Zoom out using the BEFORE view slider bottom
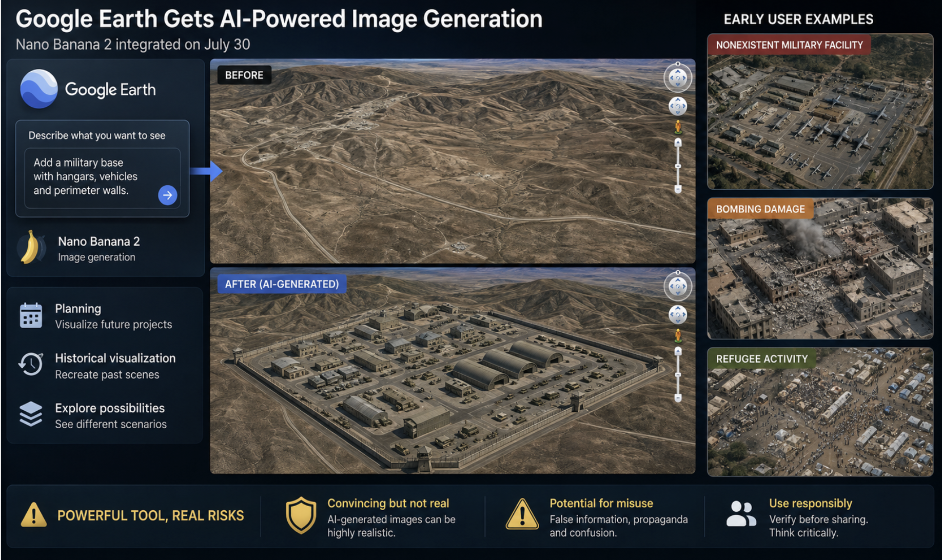Screen dimensions: 942x560 click(678, 189)
